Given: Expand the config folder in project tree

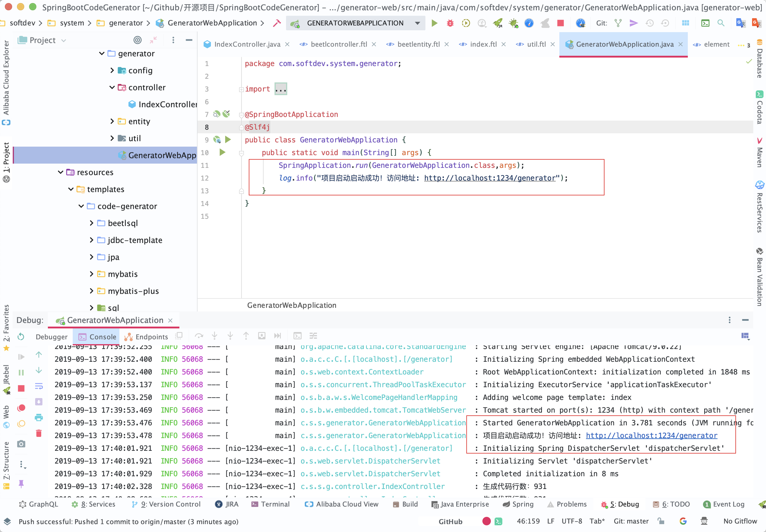Looking at the screenshot, I should click(112, 70).
